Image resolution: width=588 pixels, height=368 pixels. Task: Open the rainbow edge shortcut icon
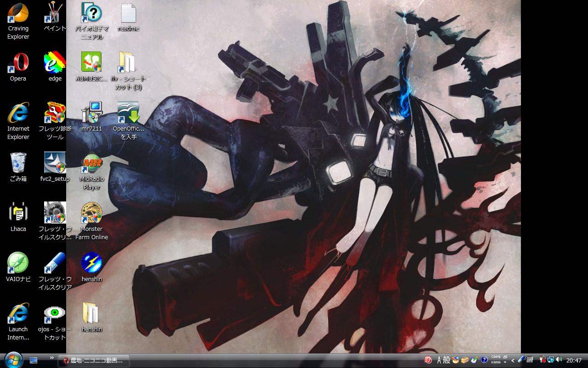click(x=55, y=67)
